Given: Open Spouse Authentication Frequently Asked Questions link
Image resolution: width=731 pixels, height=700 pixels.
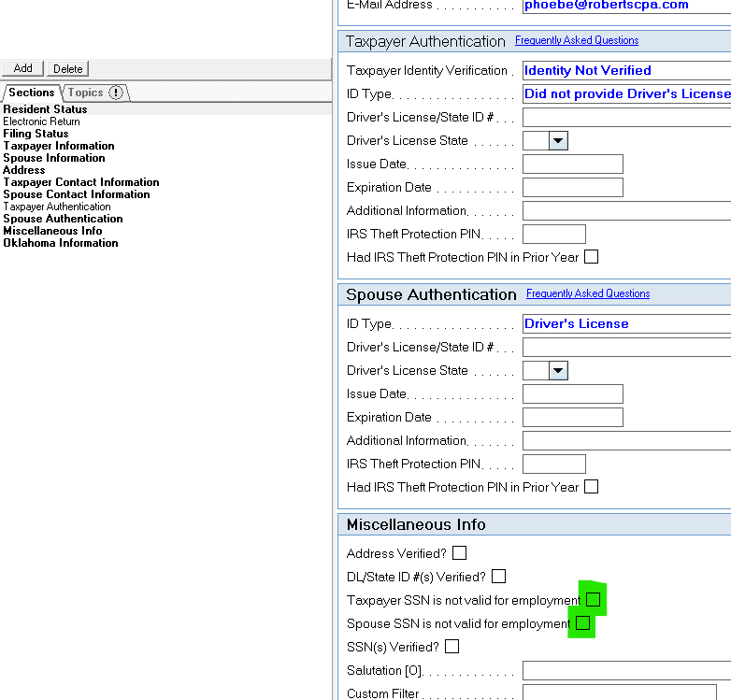Looking at the screenshot, I should click(x=588, y=293).
